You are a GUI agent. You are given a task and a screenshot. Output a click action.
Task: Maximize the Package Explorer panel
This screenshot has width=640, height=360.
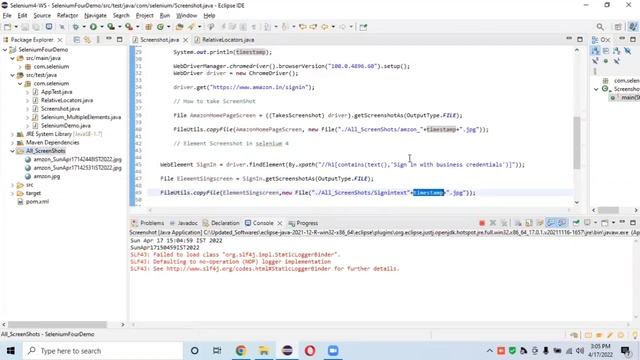[x=120, y=40]
